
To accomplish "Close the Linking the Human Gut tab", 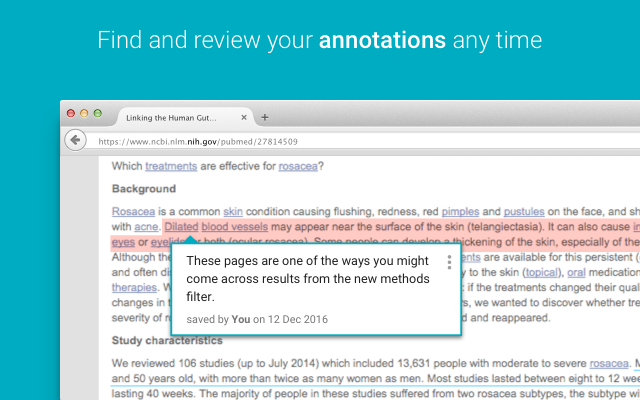I will click(x=244, y=118).
